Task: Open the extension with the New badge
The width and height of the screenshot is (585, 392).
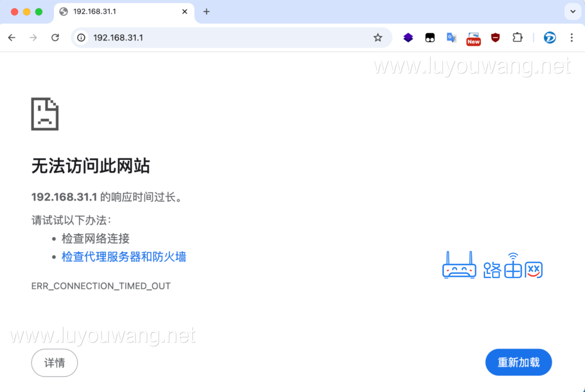Action: 473,37
